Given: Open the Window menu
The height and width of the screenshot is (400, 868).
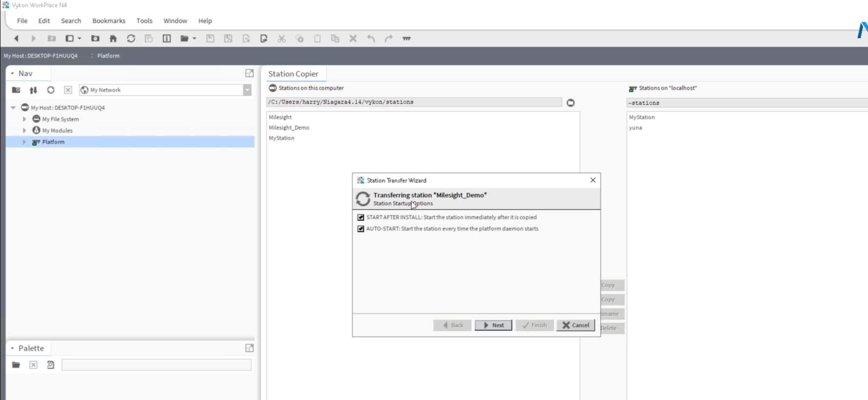Looking at the screenshot, I should pyautogui.click(x=175, y=21).
